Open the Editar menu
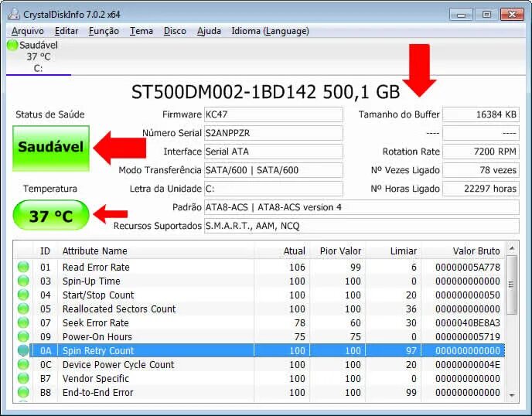Image resolution: width=532 pixels, height=416 pixels. click(66, 31)
